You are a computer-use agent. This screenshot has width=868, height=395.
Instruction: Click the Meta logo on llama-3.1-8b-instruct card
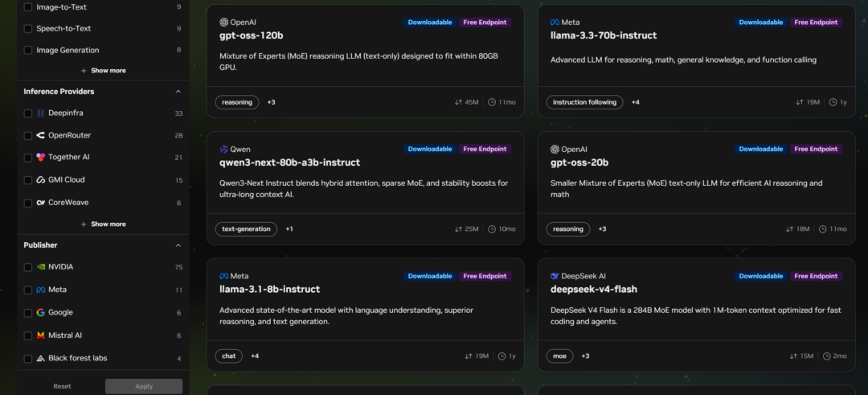point(223,276)
